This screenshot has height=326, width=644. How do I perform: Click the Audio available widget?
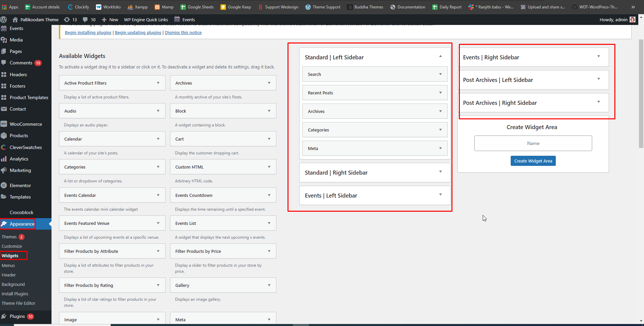coord(112,111)
